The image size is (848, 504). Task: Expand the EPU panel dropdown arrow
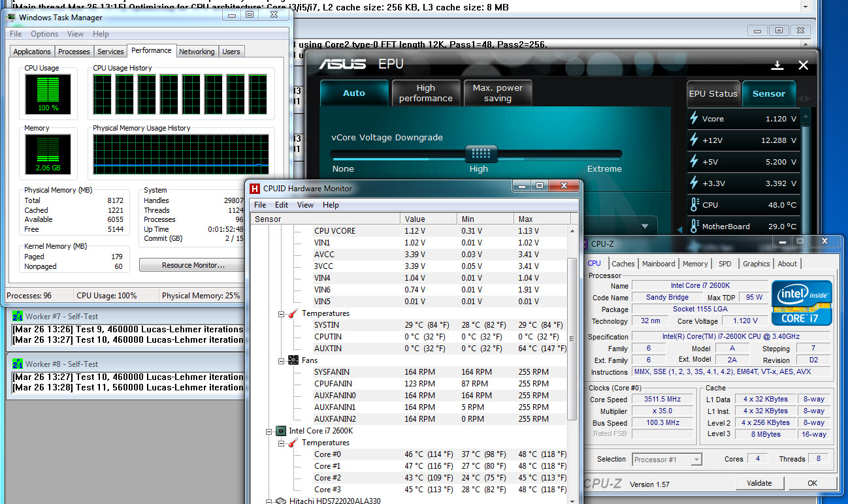645,227
